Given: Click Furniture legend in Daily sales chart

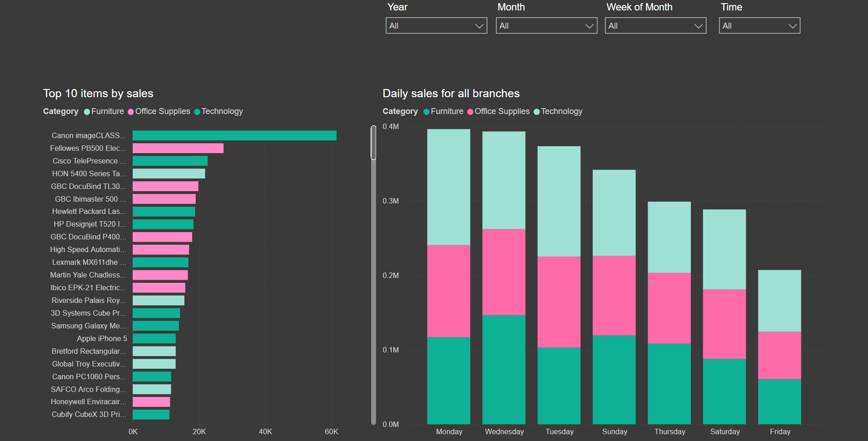Looking at the screenshot, I should pyautogui.click(x=443, y=112).
